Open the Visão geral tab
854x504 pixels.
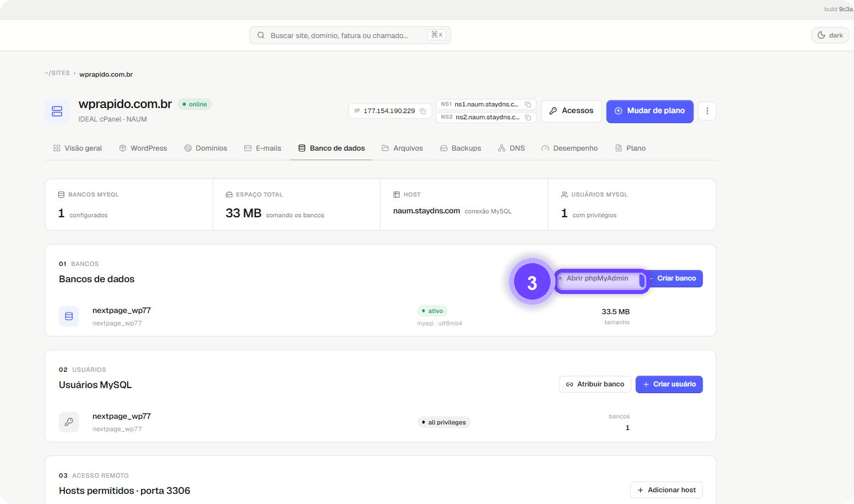(x=77, y=148)
